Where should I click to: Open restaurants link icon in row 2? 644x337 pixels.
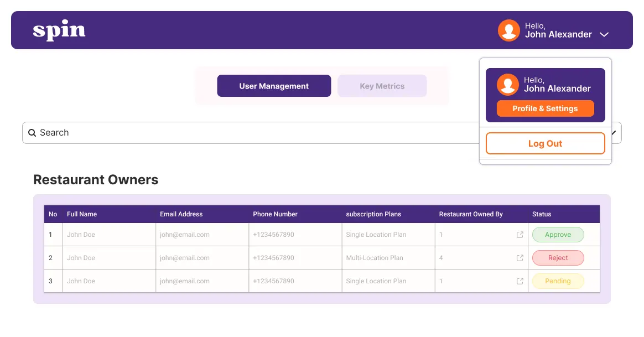point(520,258)
